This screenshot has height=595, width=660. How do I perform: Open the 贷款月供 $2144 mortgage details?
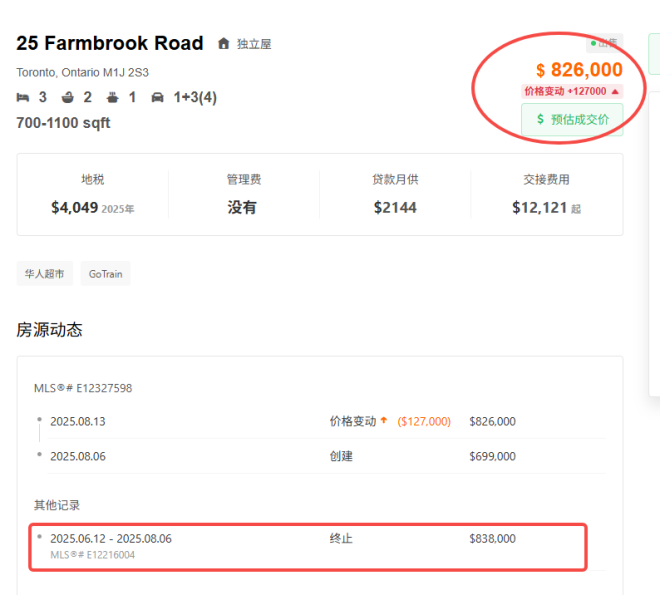(x=395, y=195)
